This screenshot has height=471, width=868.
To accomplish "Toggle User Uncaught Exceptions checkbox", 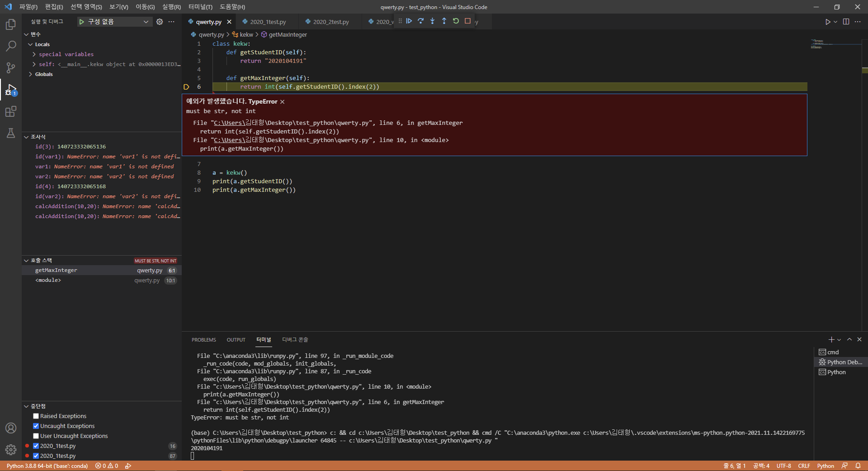I will [x=36, y=436].
